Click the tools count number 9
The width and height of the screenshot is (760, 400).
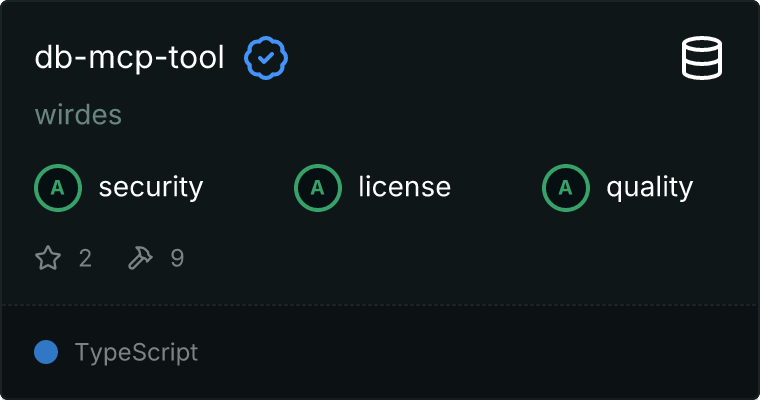(x=177, y=259)
